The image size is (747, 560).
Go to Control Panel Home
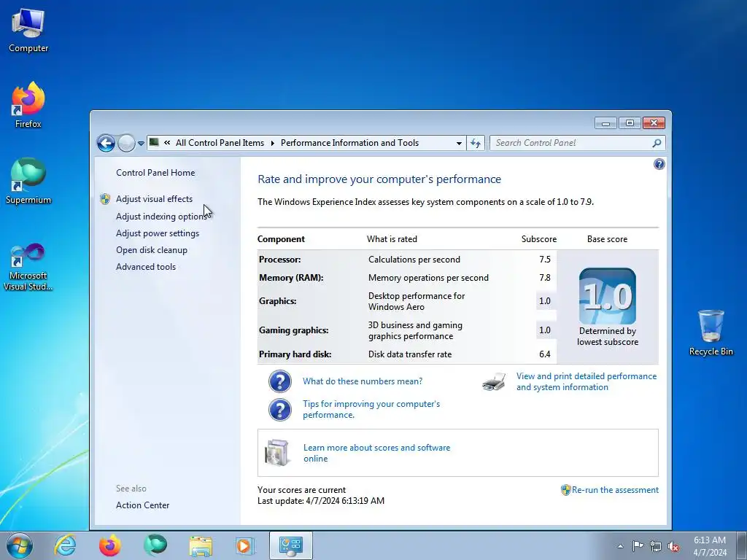[x=155, y=173]
